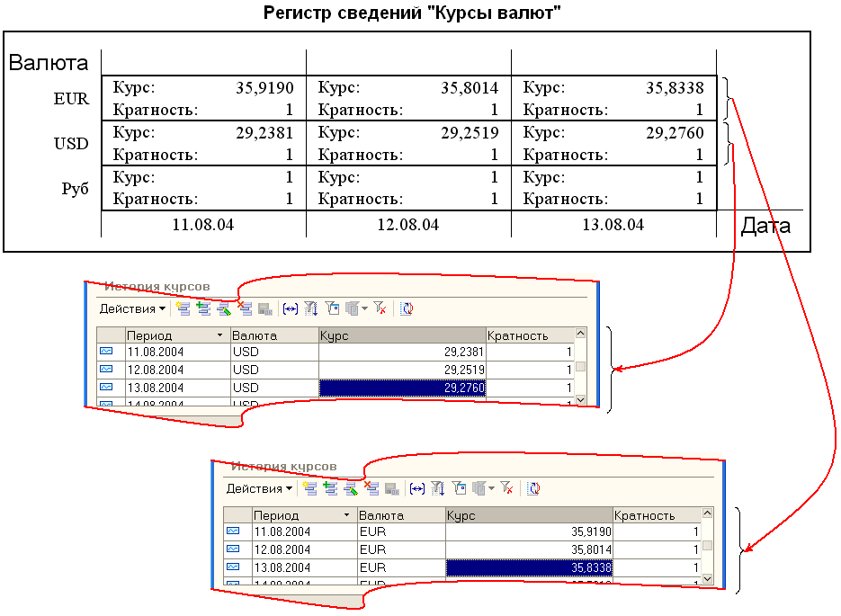Edit the highlighted 29,2760 rate entry
The width and height of the screenshot is (841, 616).
click(x=224, y=306)
